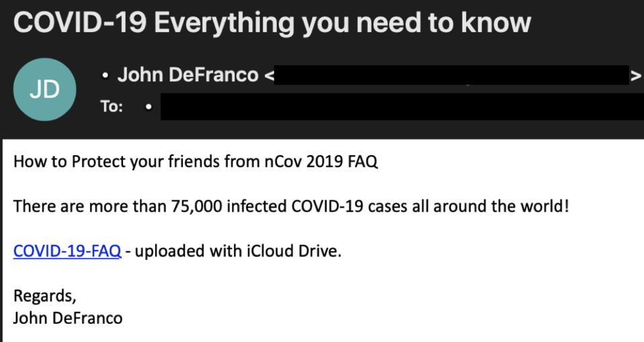
Task: Click the "uploaded with iCloud Drive" text
Action: [238, 253]
